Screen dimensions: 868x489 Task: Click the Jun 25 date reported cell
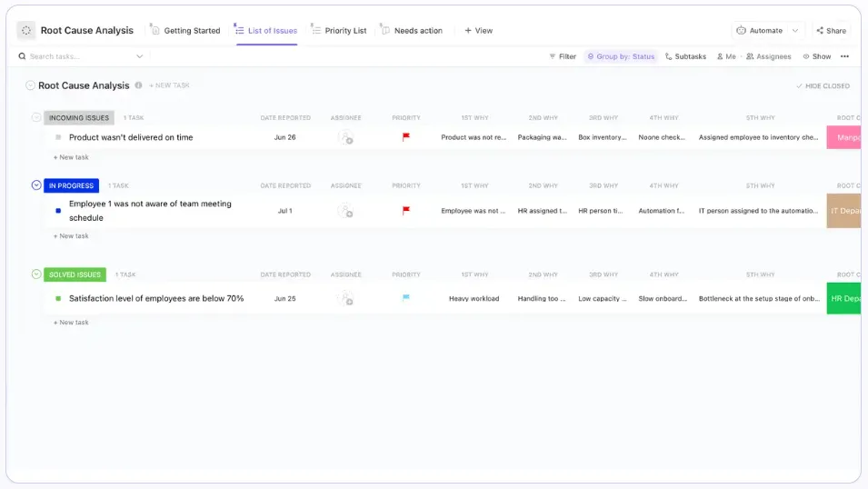(x=284, y=298)
